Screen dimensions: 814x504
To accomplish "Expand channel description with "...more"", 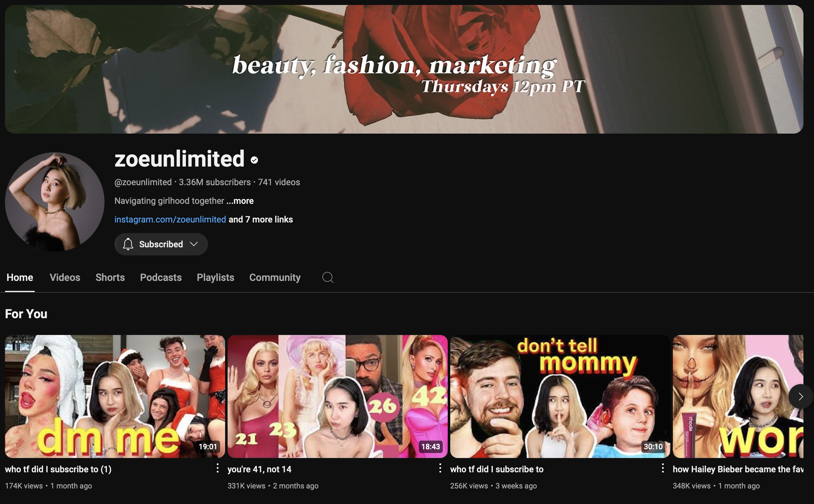I will coord(240,201).
